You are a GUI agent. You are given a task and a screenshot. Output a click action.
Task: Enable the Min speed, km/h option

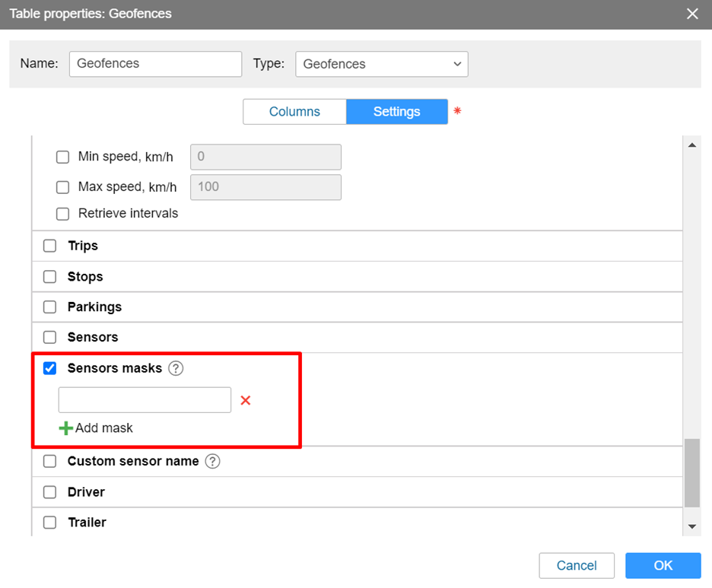(63, 157)
